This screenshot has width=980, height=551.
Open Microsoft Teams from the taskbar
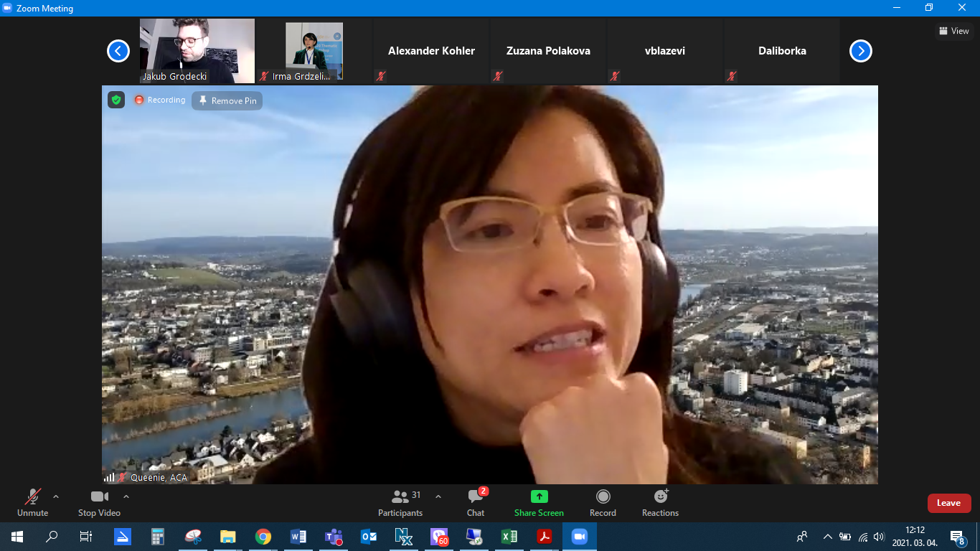tap(334, 537)
